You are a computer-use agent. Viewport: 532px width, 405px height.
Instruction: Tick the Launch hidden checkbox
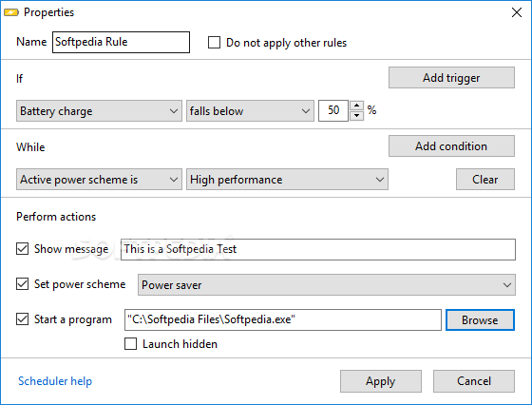(131, 343)
